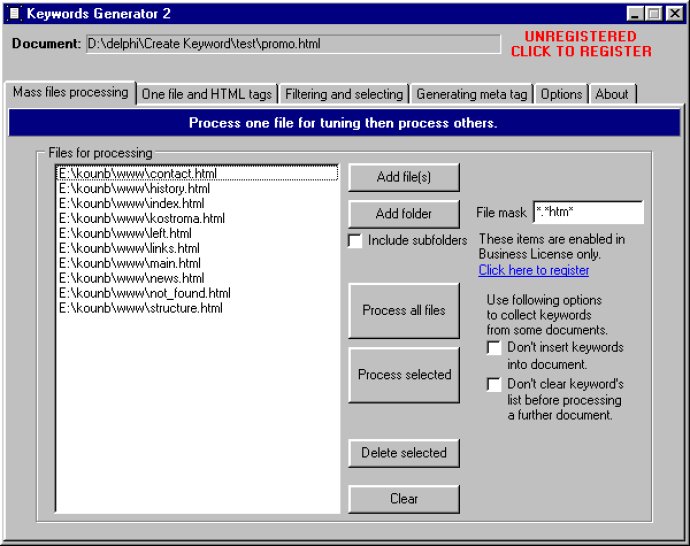The image size is (690, 546).
Task: Follow the Click here to register link
Action: point(534,270)
